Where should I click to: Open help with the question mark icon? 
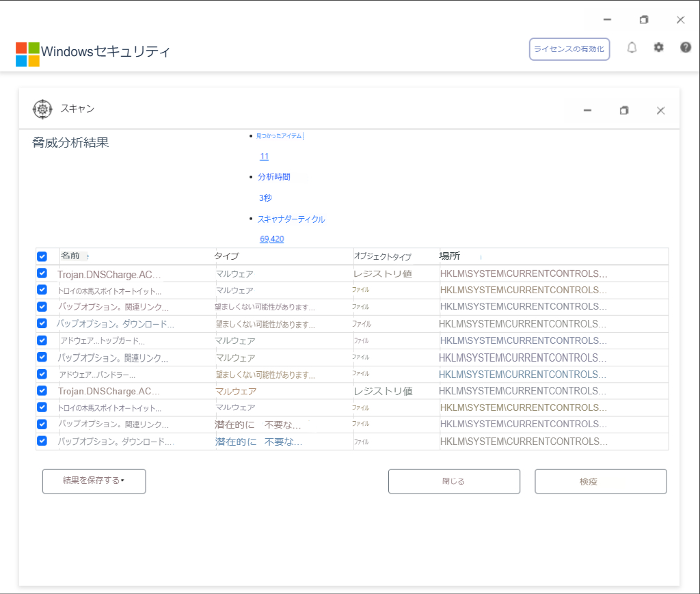pyautogui.click(x=686, y=48)
